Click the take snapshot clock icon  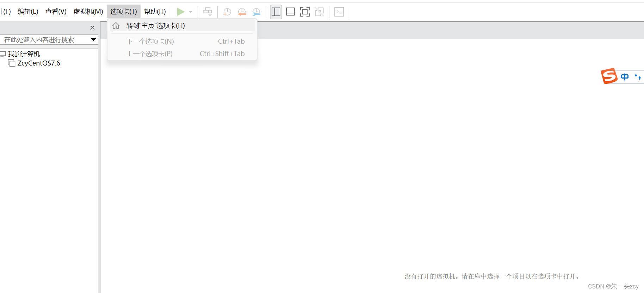[x=227, y=12]
